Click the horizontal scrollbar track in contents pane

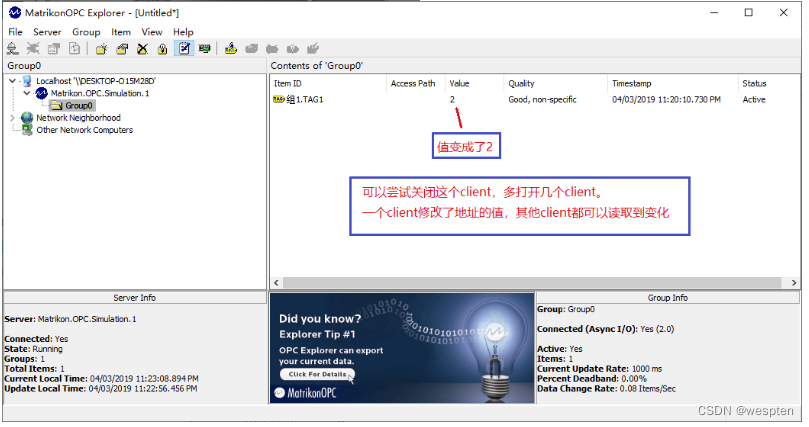click(532, 283)
